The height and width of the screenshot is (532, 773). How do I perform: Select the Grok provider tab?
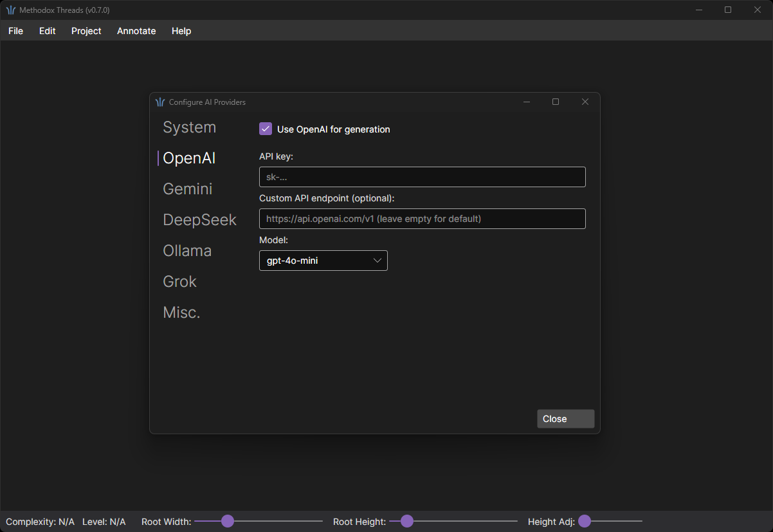click(180, 282)
